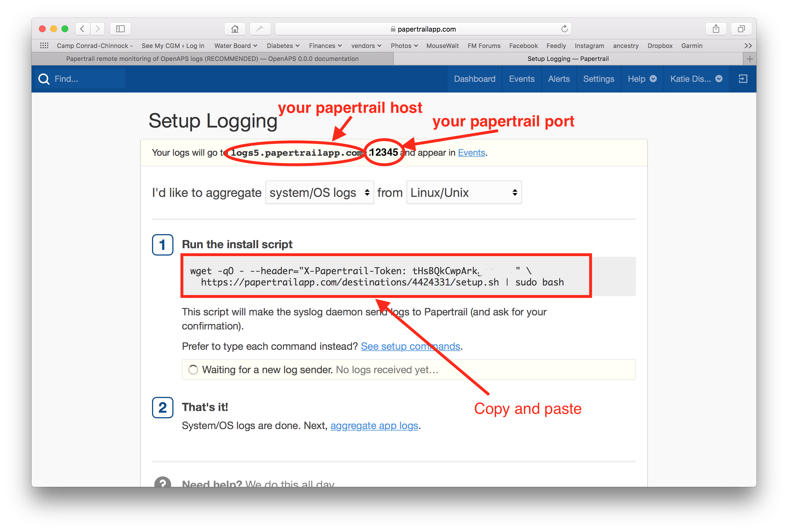Open the Facebook bookmark

coord(523,45)
